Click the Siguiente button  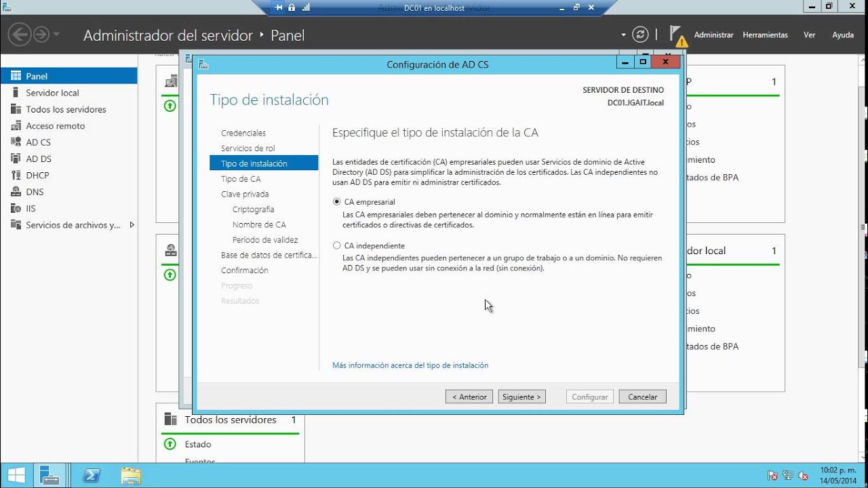522,397
